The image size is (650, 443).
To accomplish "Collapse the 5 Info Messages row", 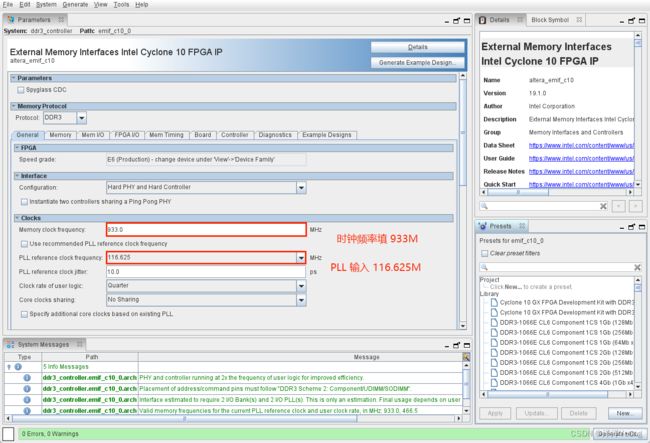I will click(x=9, y=367).
